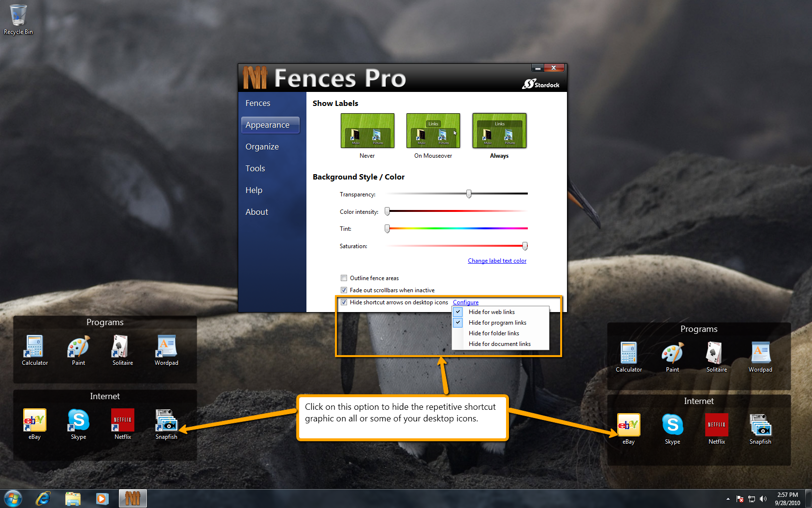Click Skype icon in left Internet fence
This screenshot has height=508, width=812.
[x=78, y=424]
